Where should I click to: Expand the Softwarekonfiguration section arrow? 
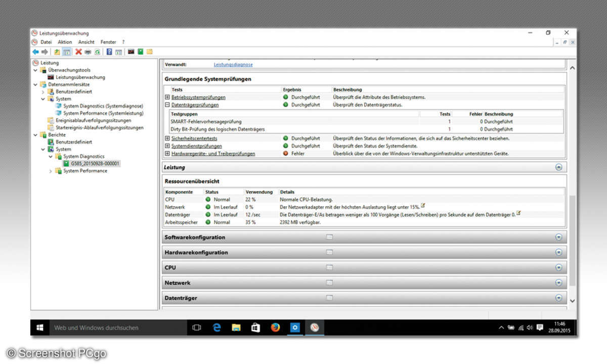(x=558, y=237)
